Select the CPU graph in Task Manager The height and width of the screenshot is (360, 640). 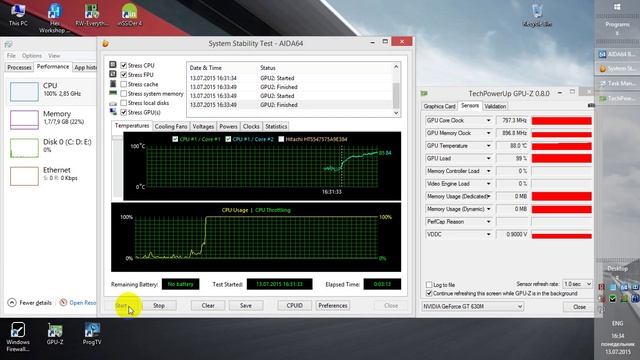(24, 91)
